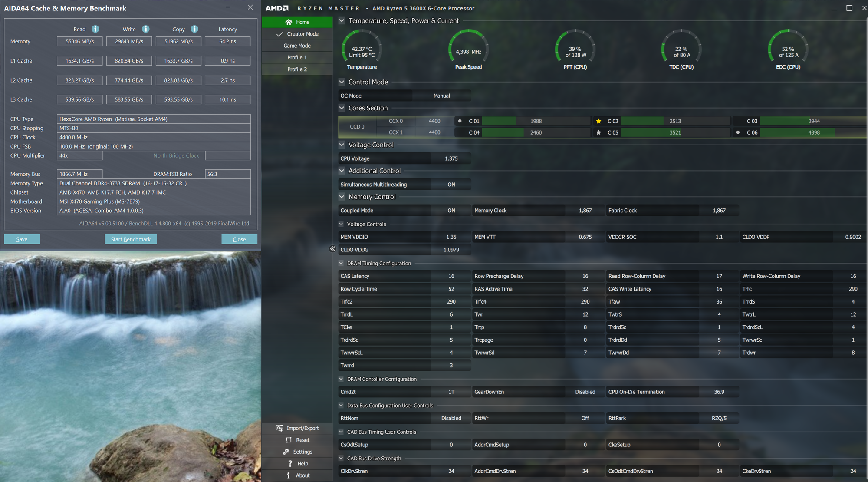Click the Write info icon in AIDA64

pos(146,29)
